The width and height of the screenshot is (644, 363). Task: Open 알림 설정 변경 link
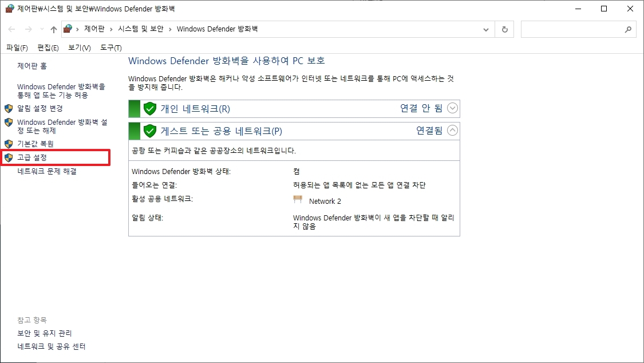click(40, 108)
